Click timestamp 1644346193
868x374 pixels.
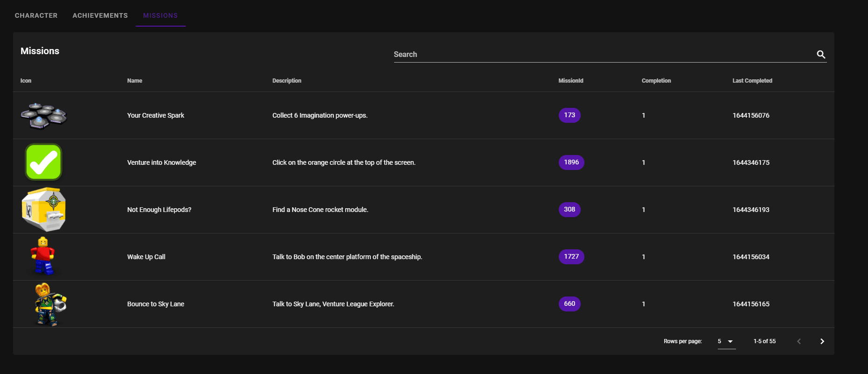tap(751, 210)
